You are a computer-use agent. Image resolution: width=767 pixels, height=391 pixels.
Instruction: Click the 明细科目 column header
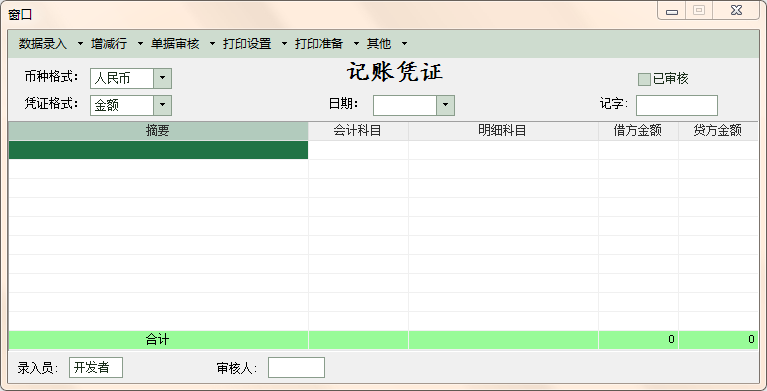(503, 131)
